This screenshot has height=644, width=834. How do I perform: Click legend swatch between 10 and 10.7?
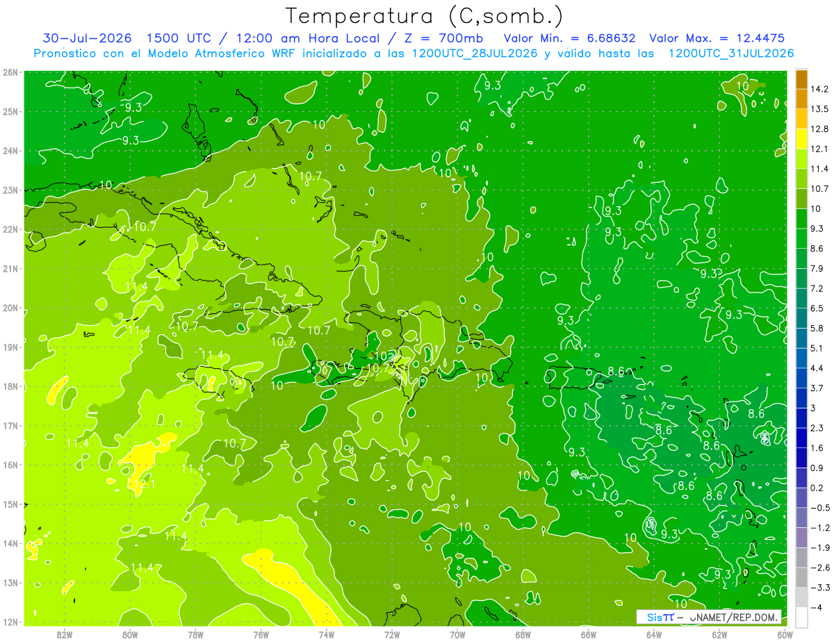tap(801, 198)
